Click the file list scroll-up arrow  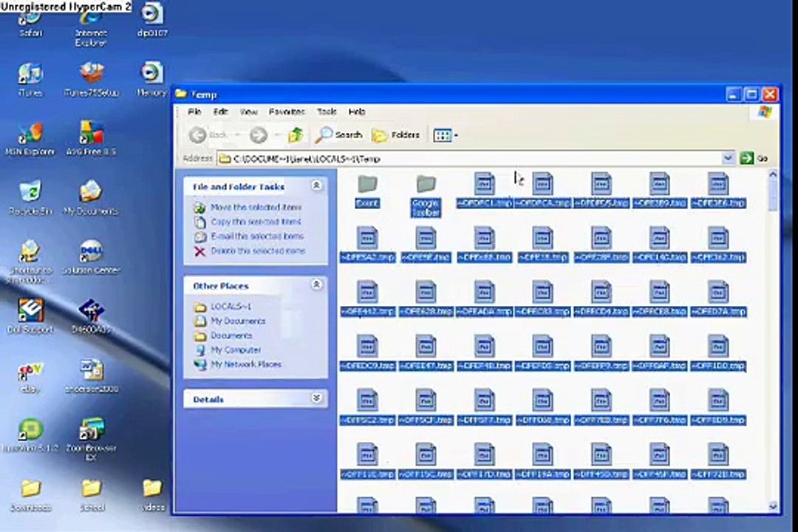click(x=773, y=174)
